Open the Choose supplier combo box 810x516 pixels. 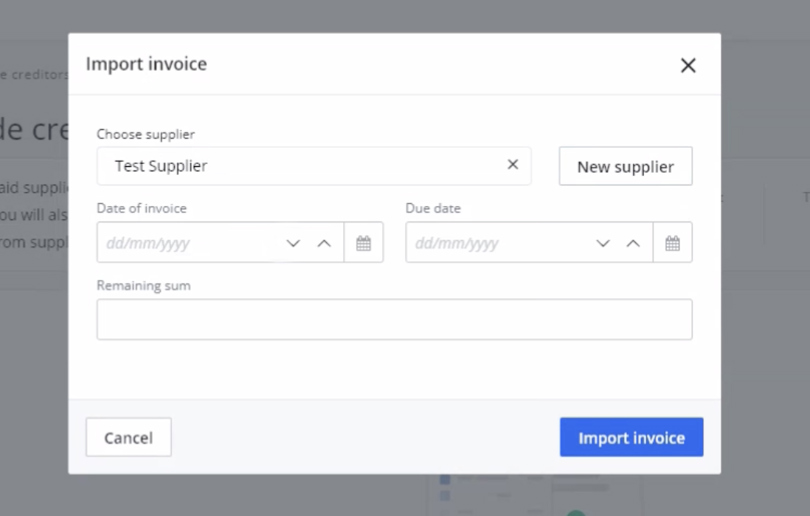pyautogui.click(x=300, y=166)
